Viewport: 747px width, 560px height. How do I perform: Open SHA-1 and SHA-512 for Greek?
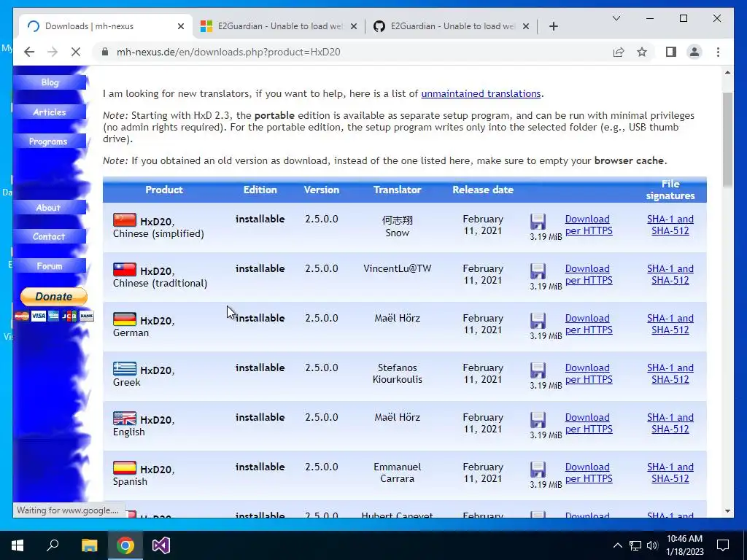tap(670, 373)
